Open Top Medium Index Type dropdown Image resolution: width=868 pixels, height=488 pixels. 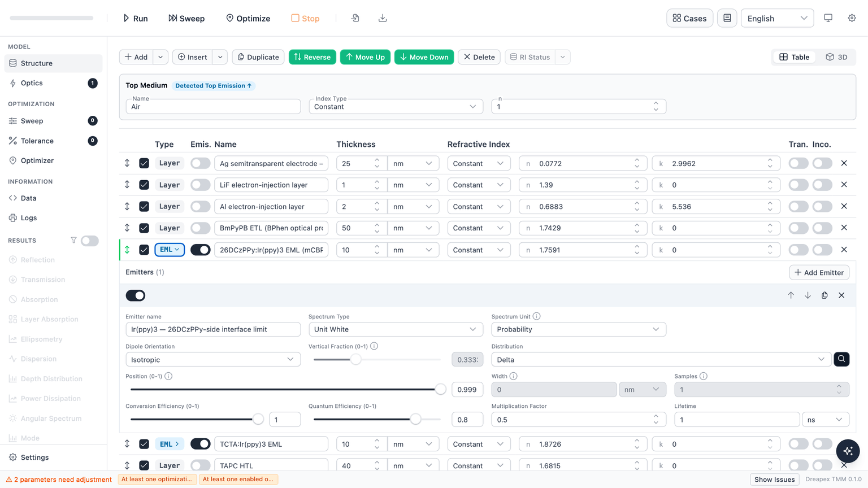(x=396, y=107)
